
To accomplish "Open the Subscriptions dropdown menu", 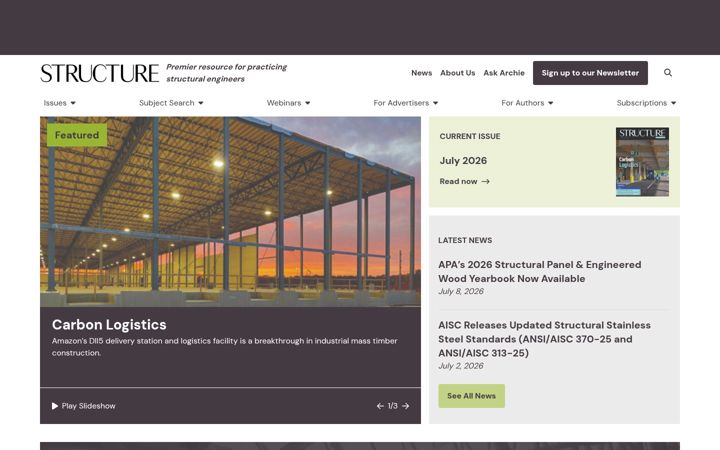I will coord(647,103).
